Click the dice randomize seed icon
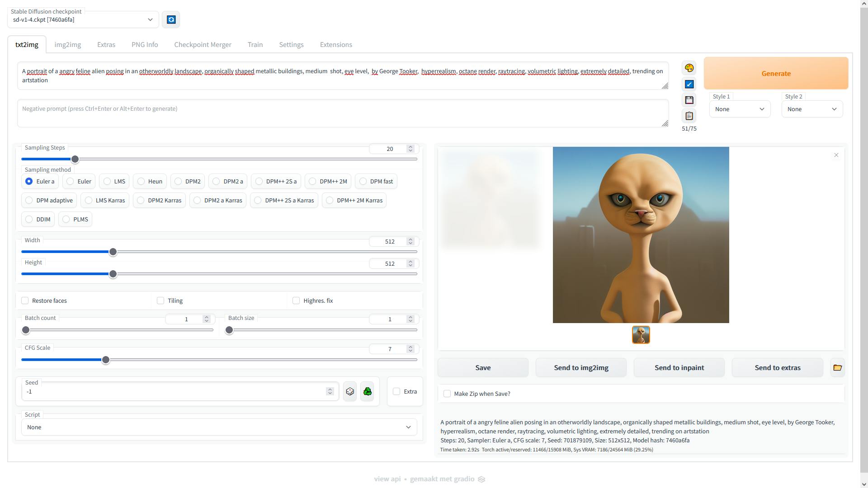This screenshot has width=868, height=488. 350,392
